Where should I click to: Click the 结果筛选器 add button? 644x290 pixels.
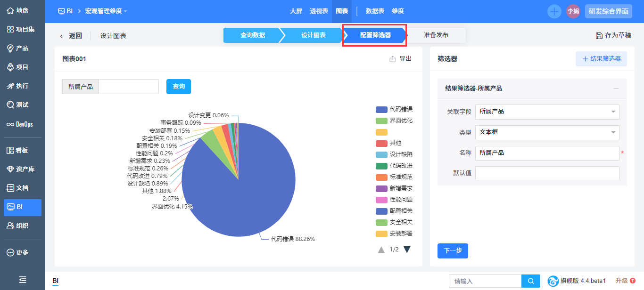click(x=601, y=59)
